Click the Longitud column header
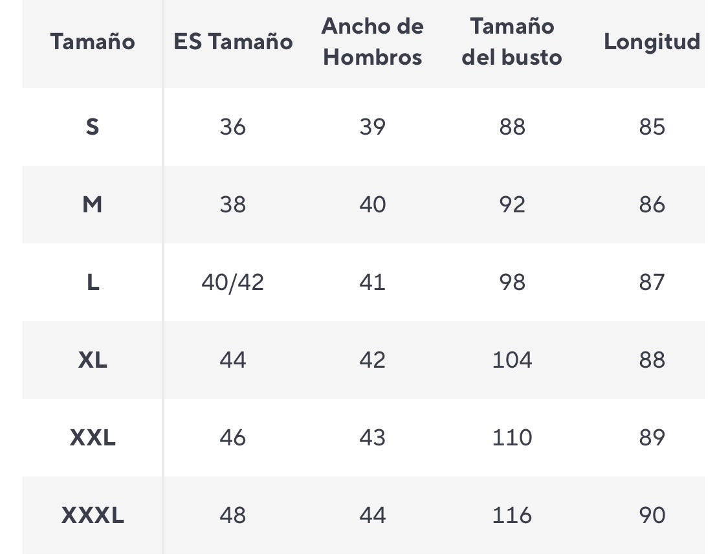The image size is (728, 560). point(652,42)
